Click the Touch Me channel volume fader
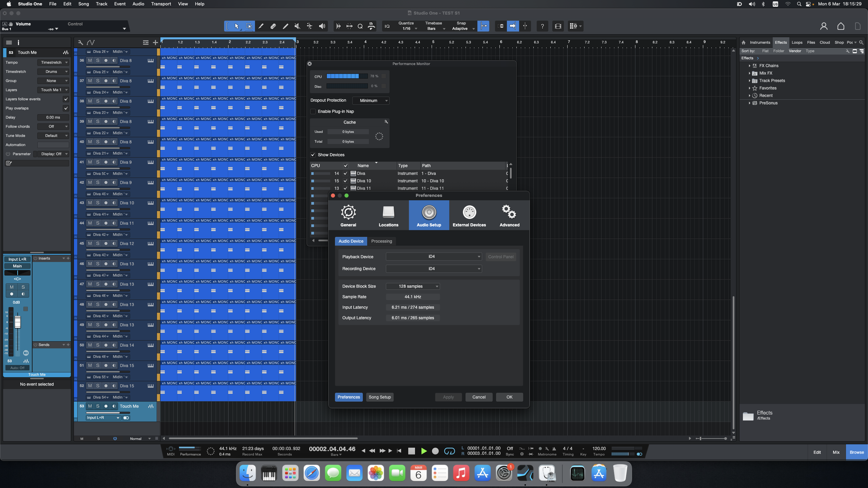Viewport: 868px width, 488px height. (x=18, y=322)
